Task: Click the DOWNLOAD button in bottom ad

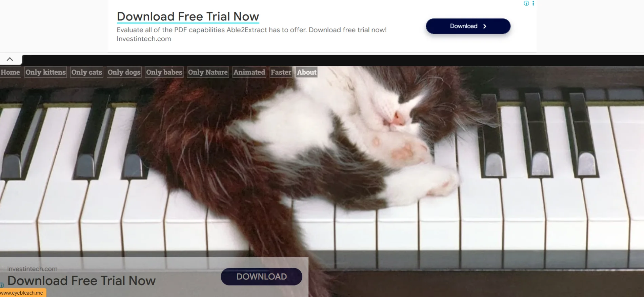Action: 261,277
